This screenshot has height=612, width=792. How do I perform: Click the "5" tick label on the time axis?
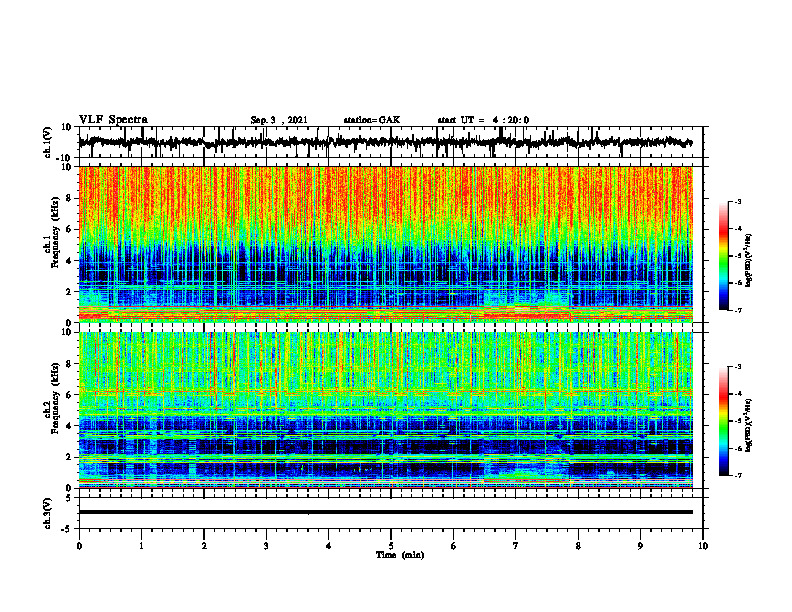tap(391, 546)
